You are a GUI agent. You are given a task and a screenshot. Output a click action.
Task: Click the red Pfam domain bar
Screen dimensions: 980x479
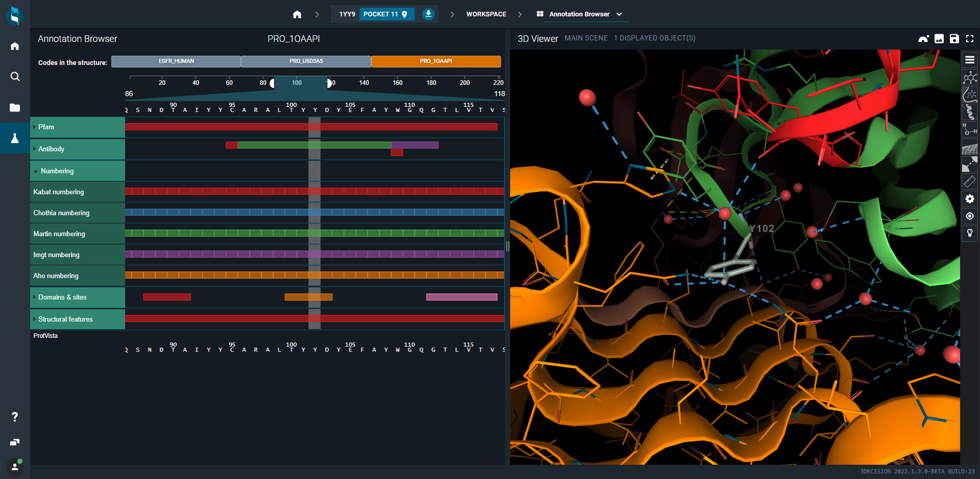tap(311, 127)
